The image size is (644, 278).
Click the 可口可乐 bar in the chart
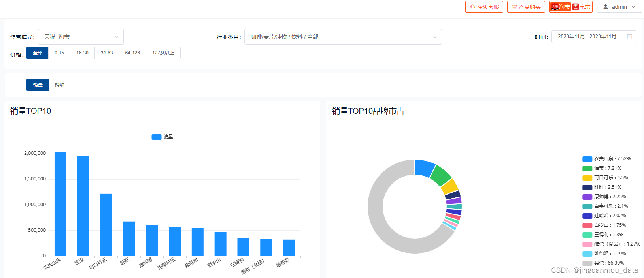point(106,225)
